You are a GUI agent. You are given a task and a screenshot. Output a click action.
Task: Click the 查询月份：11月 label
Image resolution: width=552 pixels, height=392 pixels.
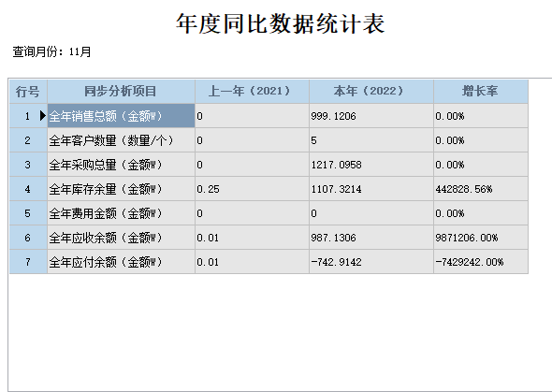[x=51, y=51]
